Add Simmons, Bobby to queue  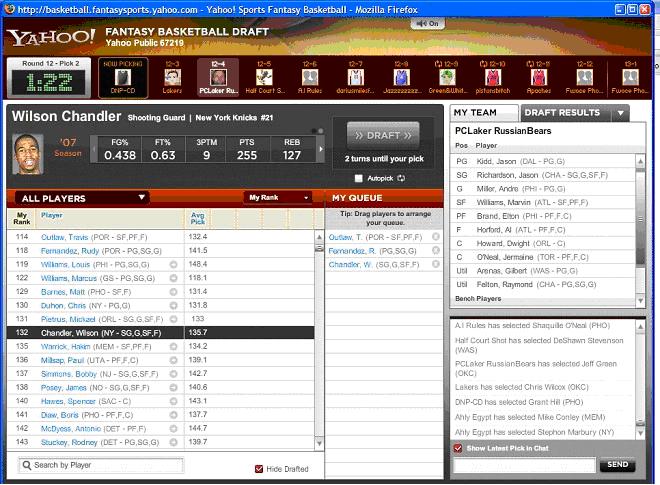tap(173, 374)
